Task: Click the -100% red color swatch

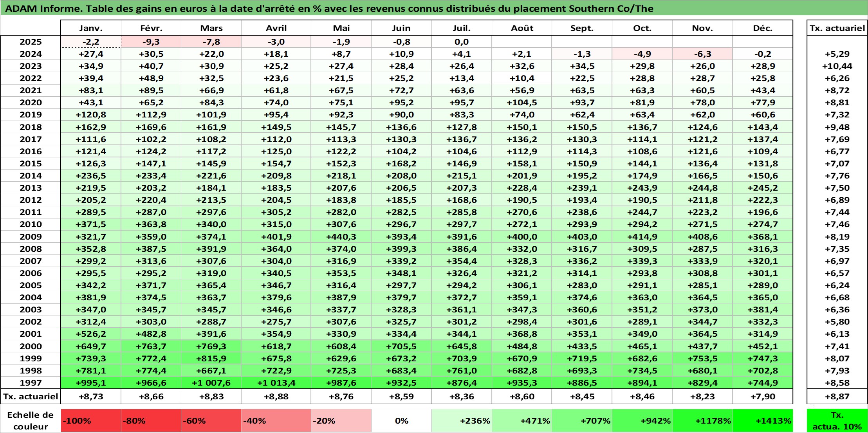Action: click(91, 420)
